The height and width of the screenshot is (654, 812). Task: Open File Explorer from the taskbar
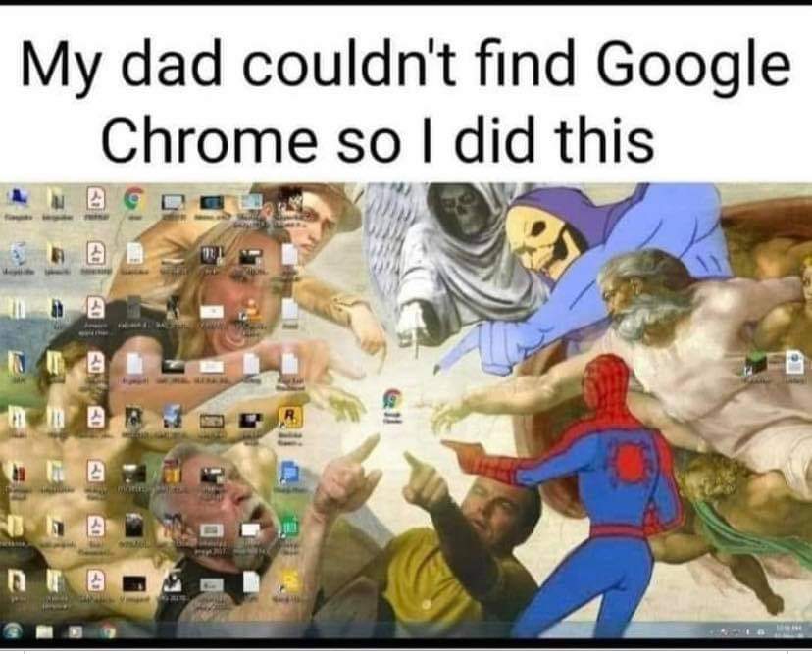tap(45, 630)
